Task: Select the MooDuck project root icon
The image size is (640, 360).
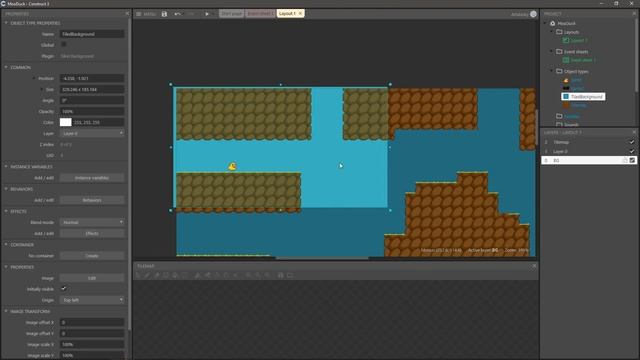Action: (553, 24)
